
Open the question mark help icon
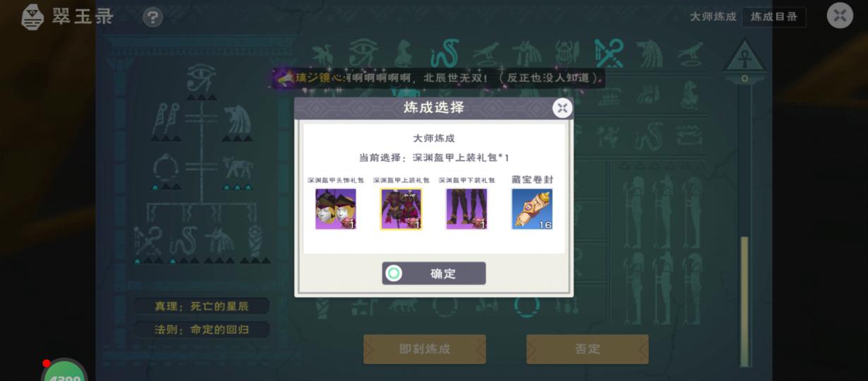coord(153,17)
